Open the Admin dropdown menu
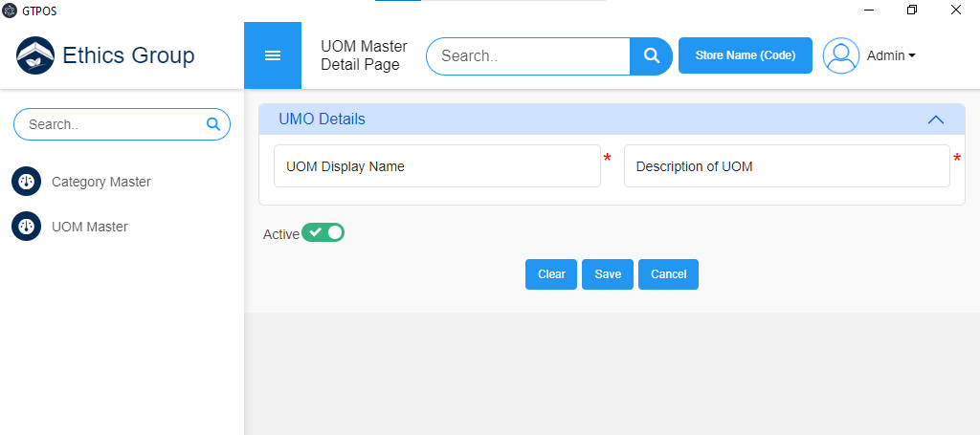Image resolution: width=980 pixels, height=435 pixels. coord(891,55)
